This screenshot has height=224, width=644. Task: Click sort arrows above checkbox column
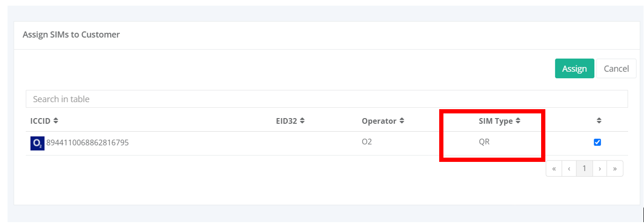(x=599, y=121)
